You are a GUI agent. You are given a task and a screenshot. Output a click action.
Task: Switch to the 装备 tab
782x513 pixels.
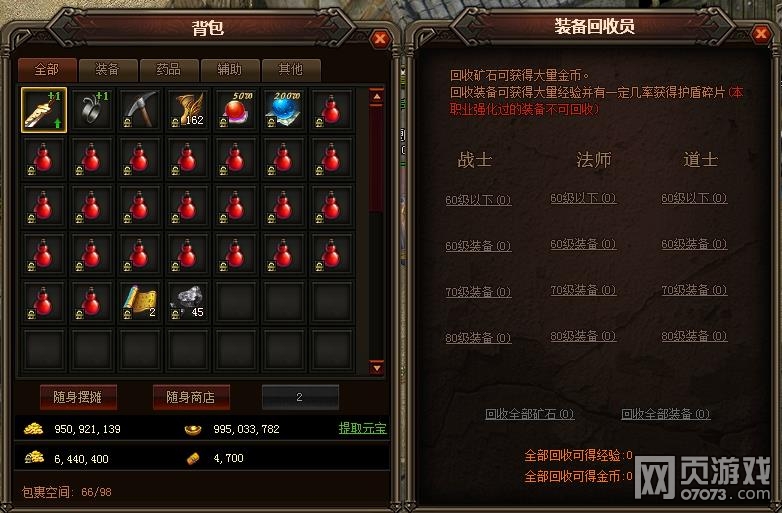click(108, 70)
